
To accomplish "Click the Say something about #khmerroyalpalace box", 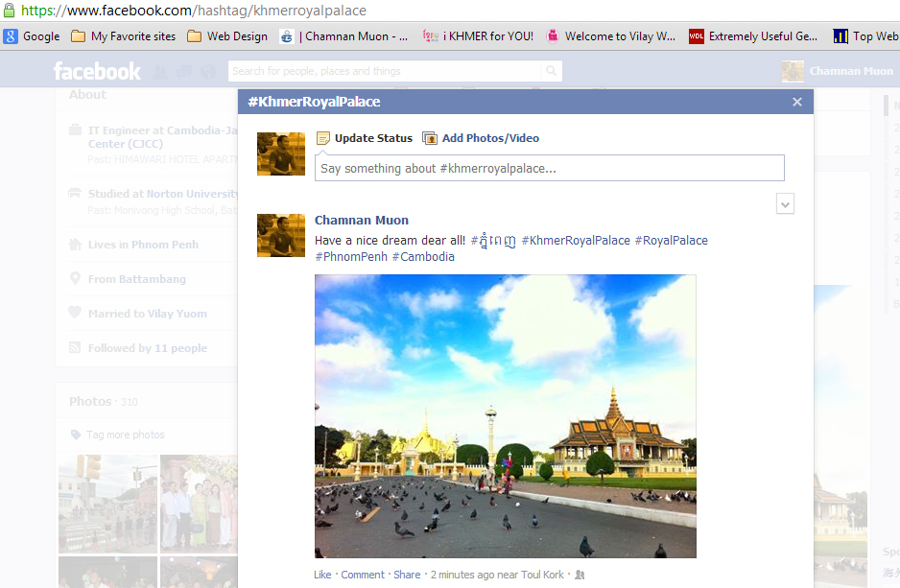I will point(549,168).
